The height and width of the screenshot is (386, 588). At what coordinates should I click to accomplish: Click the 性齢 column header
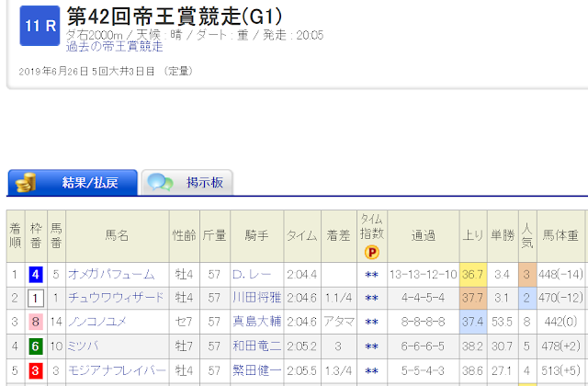tap(184, 235)
